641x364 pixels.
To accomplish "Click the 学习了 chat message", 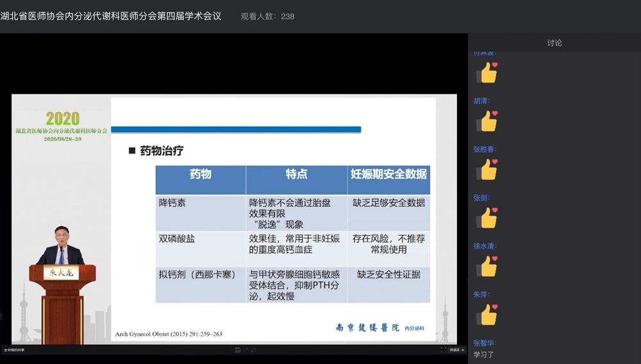I will tap(484, 354).
